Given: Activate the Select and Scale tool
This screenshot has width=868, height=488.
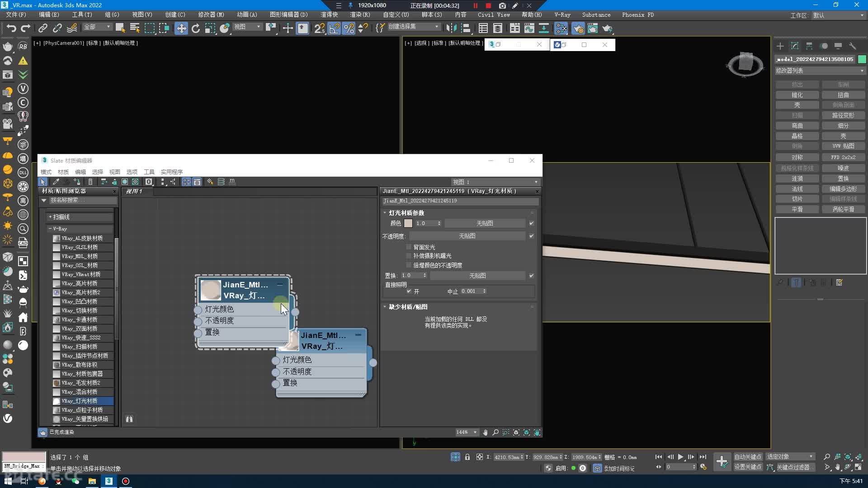Looking at the screenshot, I should coord(210,28).
